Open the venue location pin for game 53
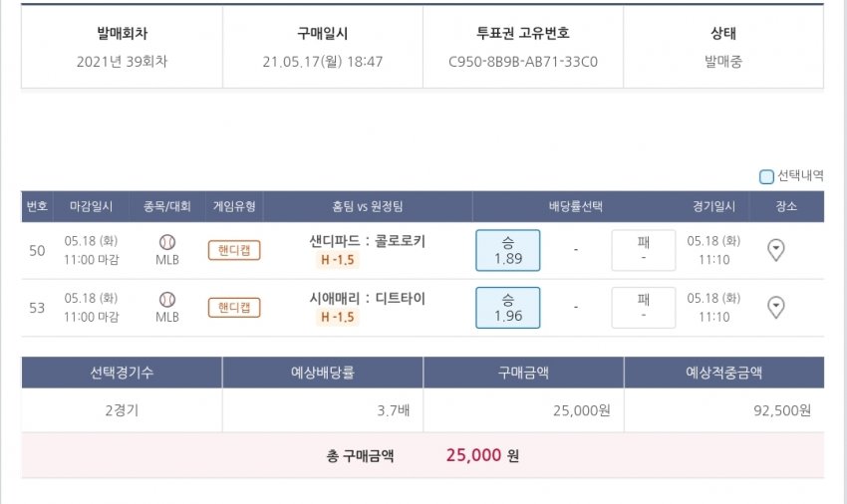Viewport: 847px width, 504px height. [x=776, y=307]
